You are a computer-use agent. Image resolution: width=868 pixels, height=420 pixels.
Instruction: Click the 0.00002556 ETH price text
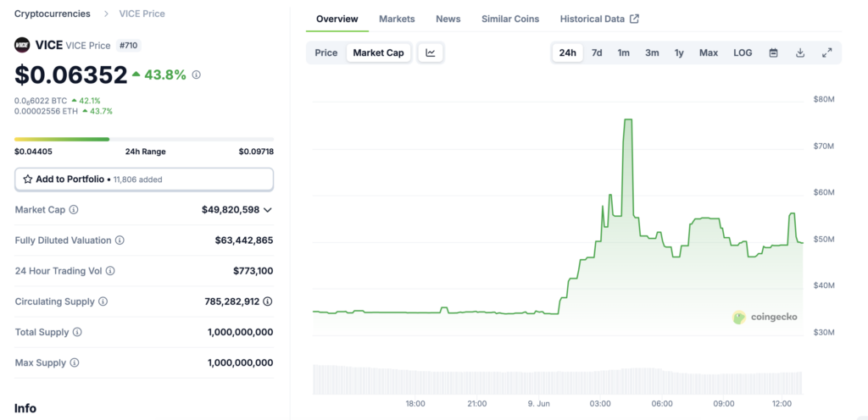pyautogui.click(x=47, y=111)
